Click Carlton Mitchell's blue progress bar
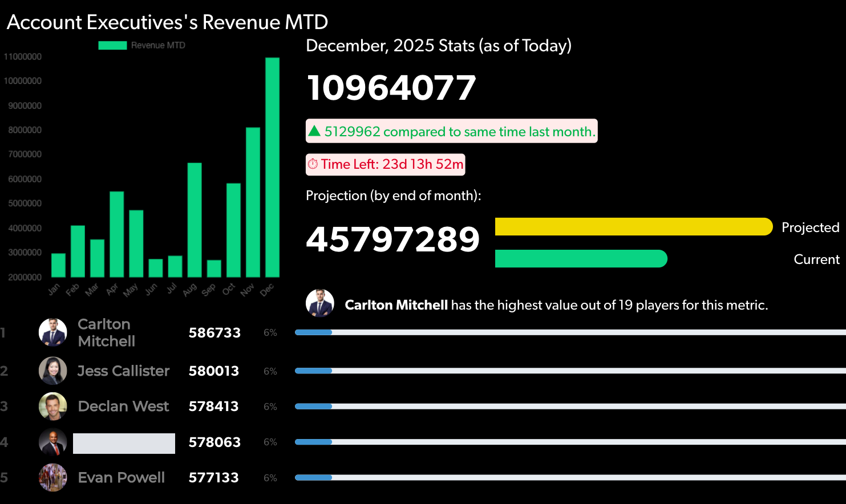The width and height of the screenshot is (846, 504). [x=313, y=332]
